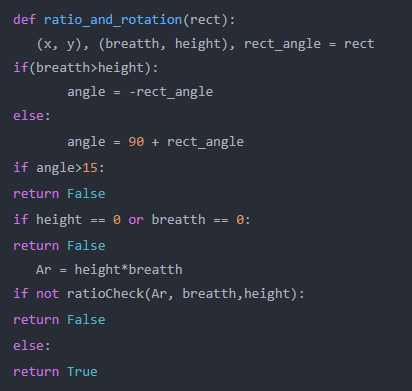Screen dimensions: 412x391
Task: Click the first else keyword
Action: click(28, 116)
